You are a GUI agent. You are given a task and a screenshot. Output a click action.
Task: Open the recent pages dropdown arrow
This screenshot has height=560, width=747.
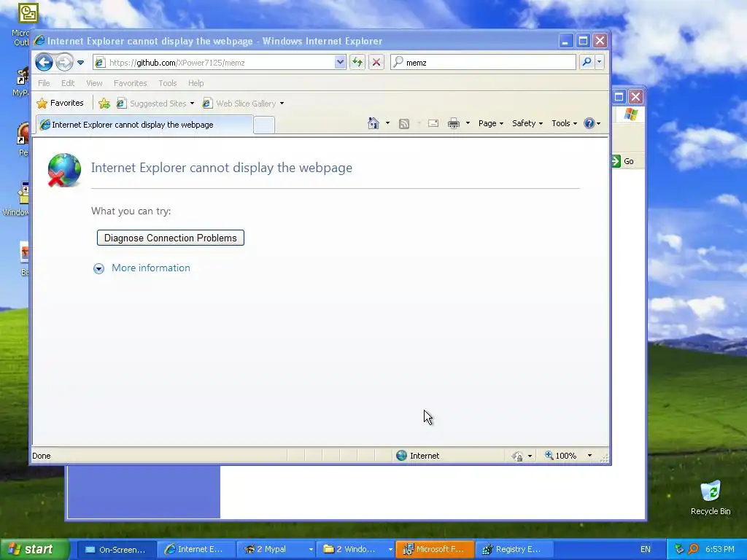(80, 63)
